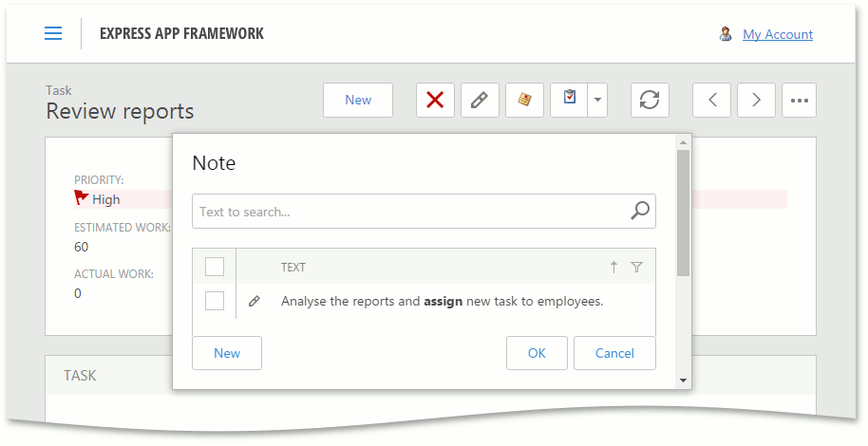This screenshot has width=868, height=446.
Task: Go to previous record with left chevron
Action: [711, 100]
